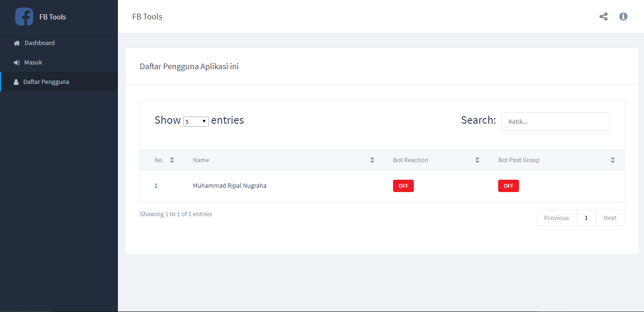This screenshot has width=644, height=312.
Task: Toggle the Bot Reaction OFF switch
Action: (403, 185)
